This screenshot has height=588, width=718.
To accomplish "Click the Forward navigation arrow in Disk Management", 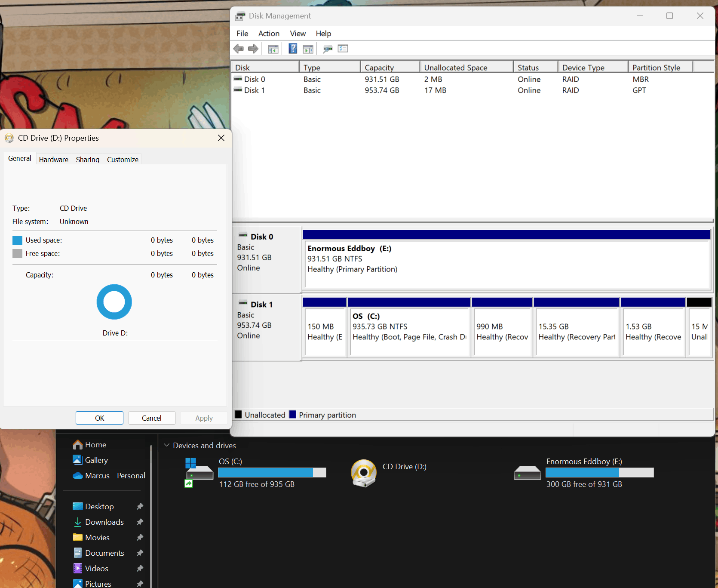I will point(253,48).
